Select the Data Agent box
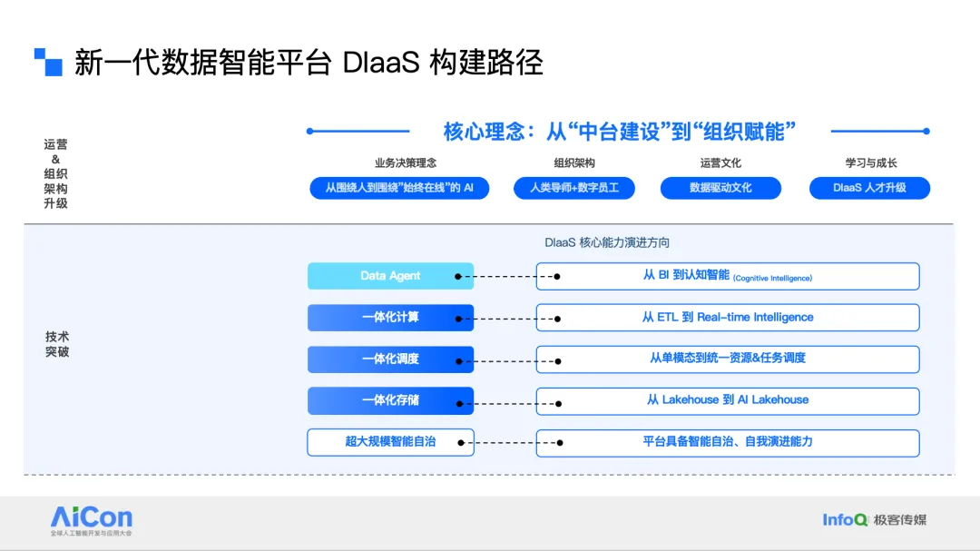The width and height of the screenshot is (980, 551). (390, 276)
